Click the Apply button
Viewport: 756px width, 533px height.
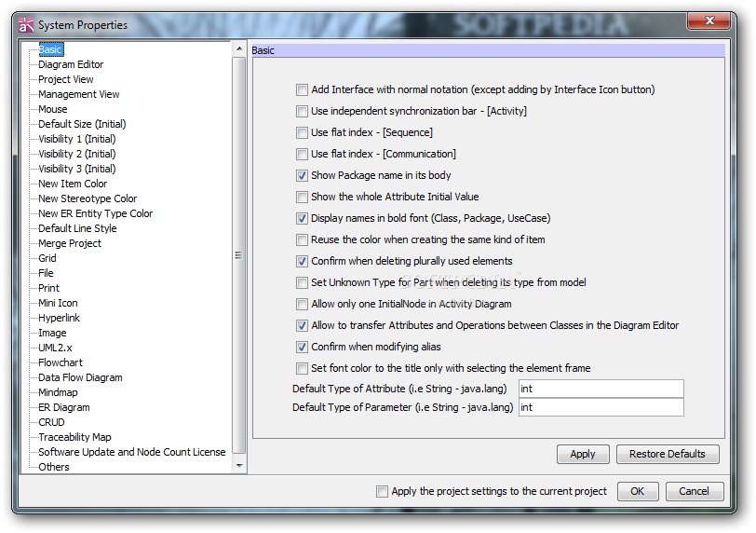point(583,455)
